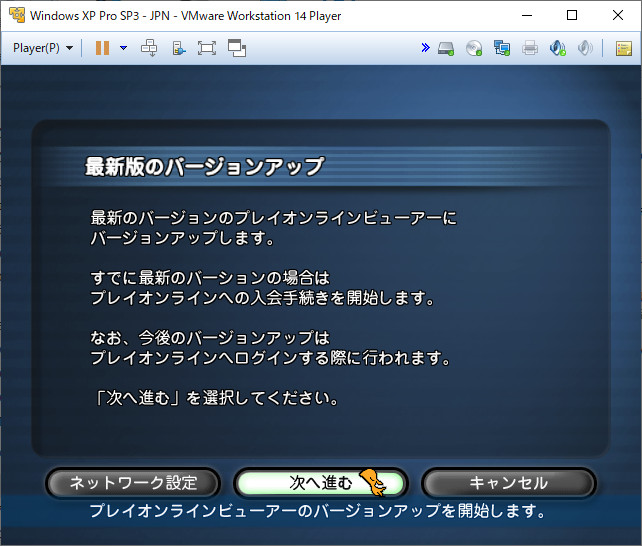The width and height of the screenshot is (642, 546).
Task: Close the VMware Player window
Action: click(x=618, y=16)
